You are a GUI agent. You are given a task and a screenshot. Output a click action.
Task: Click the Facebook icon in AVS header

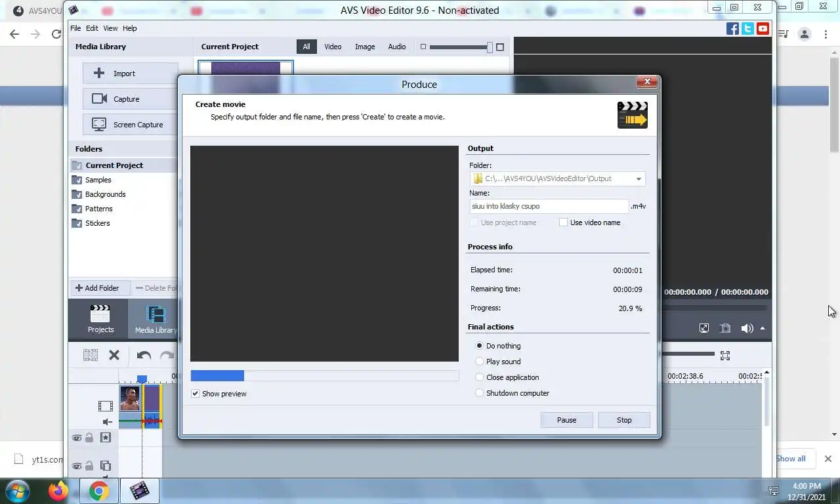[x=732, y=28]
